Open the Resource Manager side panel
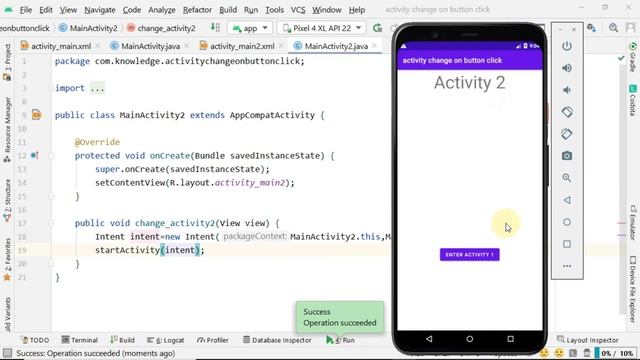This screenshot has height=360, width=640. click(x=7, y=130)
